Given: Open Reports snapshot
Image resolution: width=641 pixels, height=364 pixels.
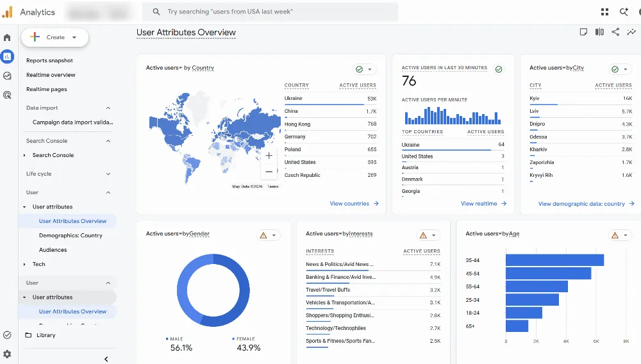Looking at the screenshot, I should click(x=49, y=60).
